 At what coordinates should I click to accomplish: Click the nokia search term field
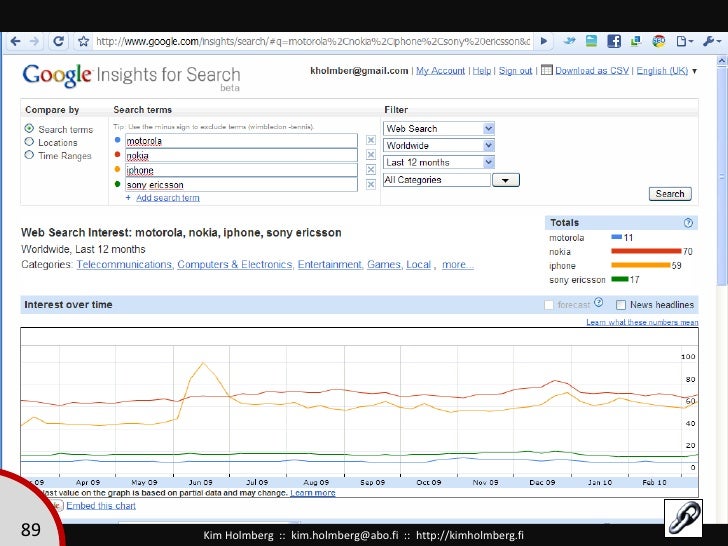pyautogui.click(x=240, y=156)
